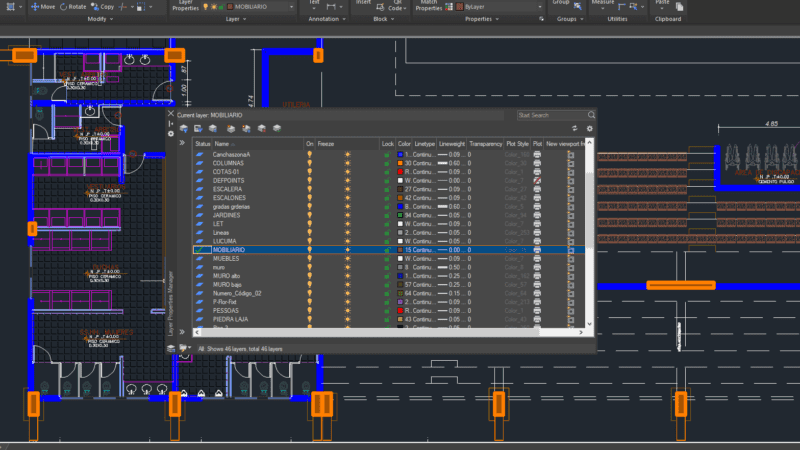Image resolution: width=800 pixels, height=450 pixels.
Task: Click the search magnifier icon
Action: tap(591, 115)
